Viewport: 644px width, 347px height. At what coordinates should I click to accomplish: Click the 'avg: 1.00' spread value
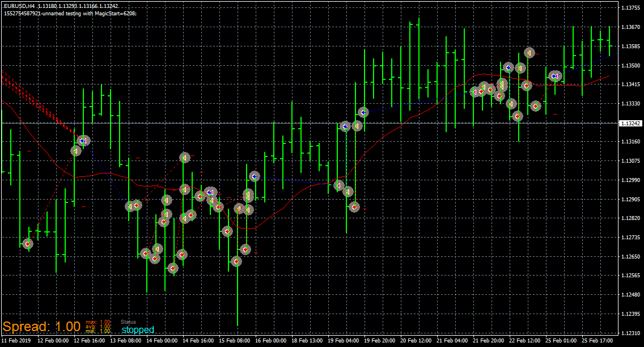(x=98, y=327)
